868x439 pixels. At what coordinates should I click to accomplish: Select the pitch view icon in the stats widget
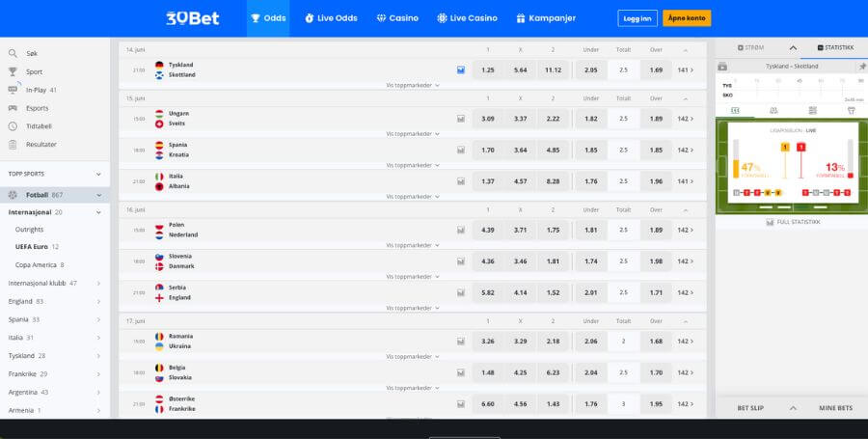[x=735, y=110]
